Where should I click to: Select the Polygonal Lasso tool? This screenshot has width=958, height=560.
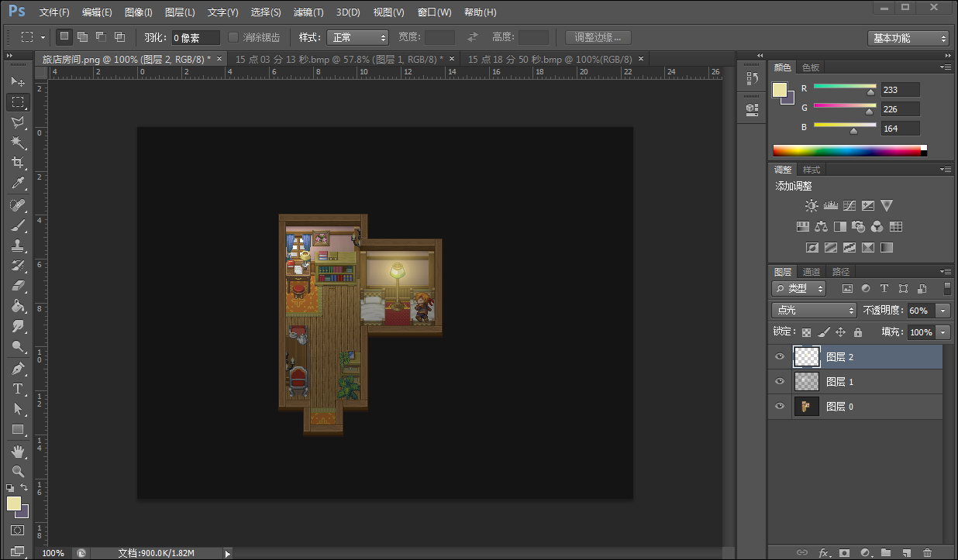click(18, 122)
